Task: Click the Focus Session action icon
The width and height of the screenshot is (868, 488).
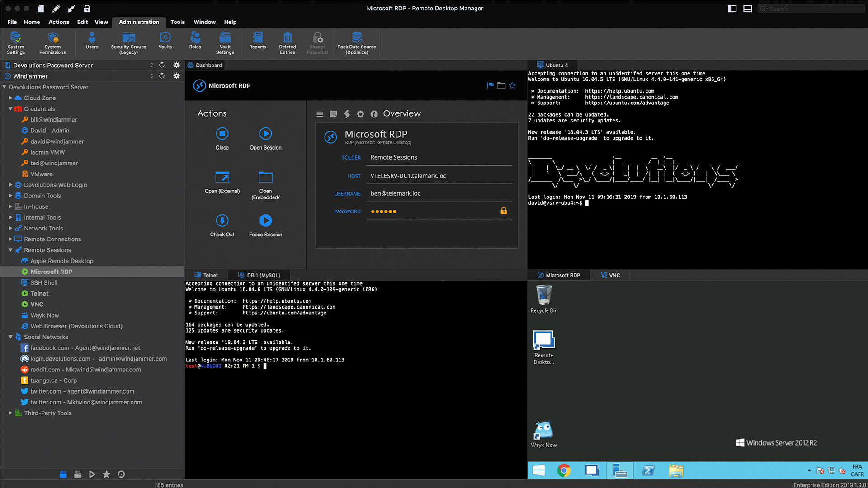Action: 265,221
